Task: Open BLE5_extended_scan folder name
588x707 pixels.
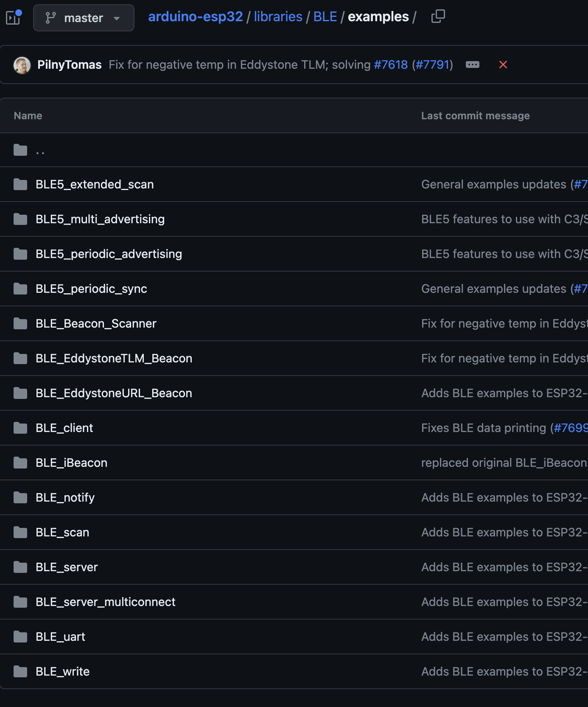Action: pos(95,184)
